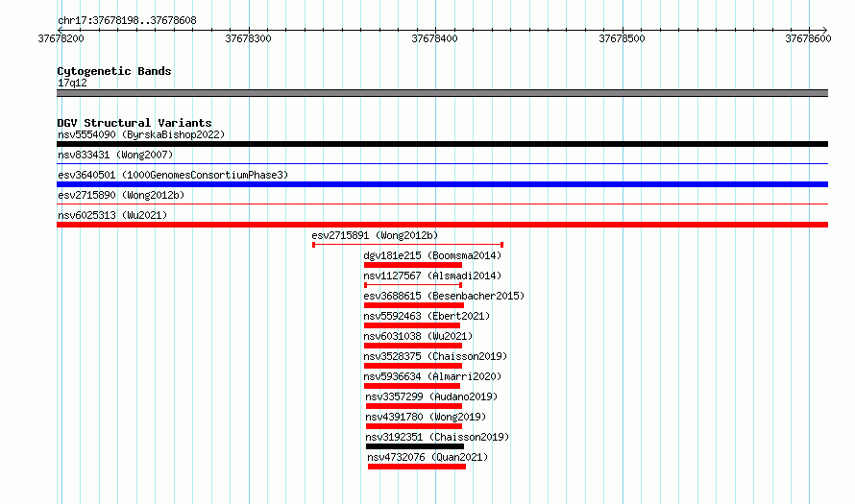The width and height of the screenshot is (855, 504).
Task: Click nsv3192351 (Chaisson2019) variant label
Action: [x=437, y=437]
